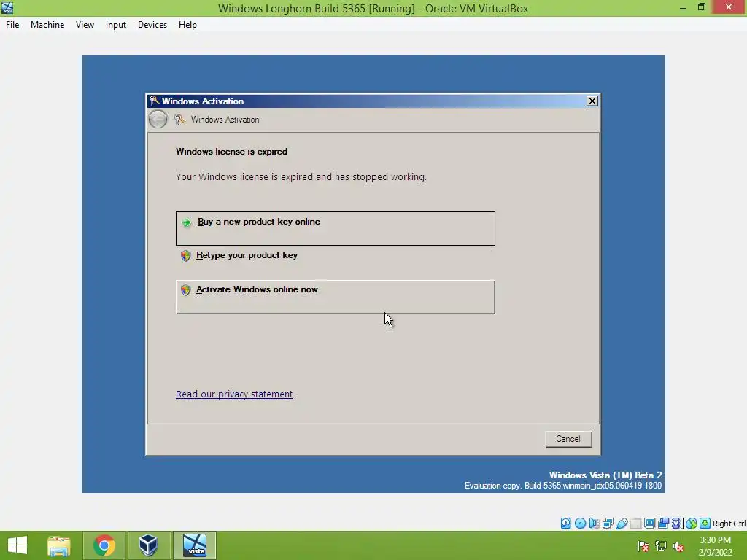Viewport: 747px width, 560px height.
Task: Open the Input menu
Action: coord(116,25)
